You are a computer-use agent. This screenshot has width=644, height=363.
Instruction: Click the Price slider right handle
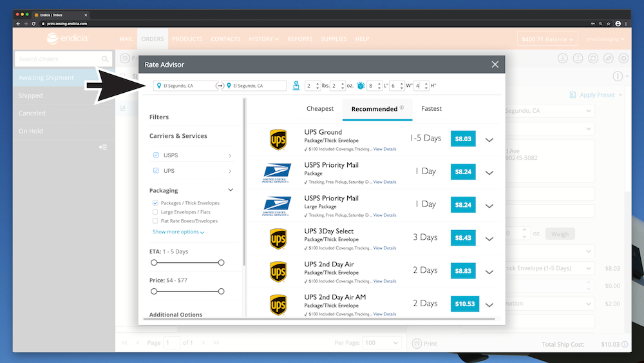pyautogui.click(x=221, y=291)
